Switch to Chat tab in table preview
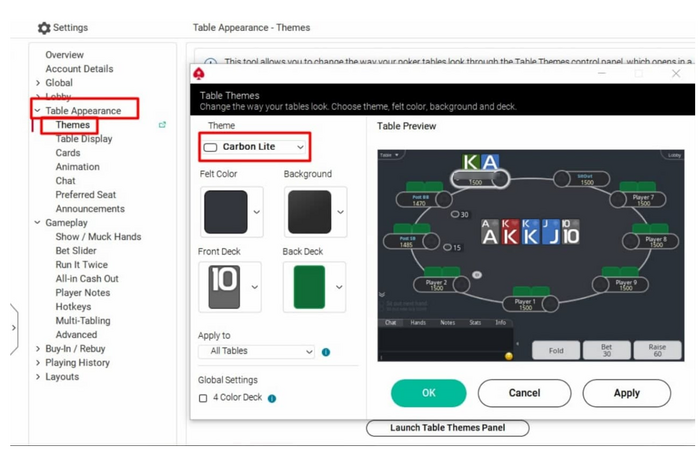700x458 pixels. point(391,323)
